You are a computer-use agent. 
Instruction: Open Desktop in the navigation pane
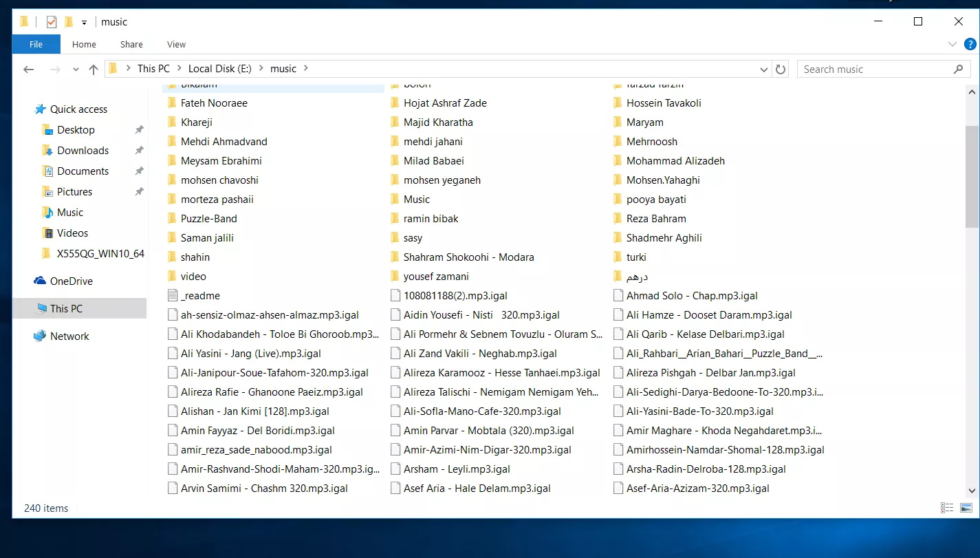pyautogui.click(x=76, y=129)
